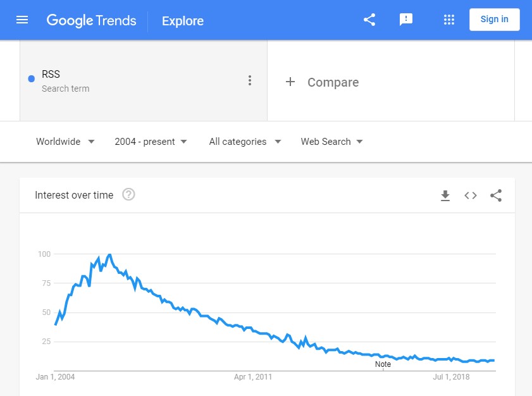Screen dimensions: 532x396
Task: Add a comparison term with Compare
Action: coord(323,82)
